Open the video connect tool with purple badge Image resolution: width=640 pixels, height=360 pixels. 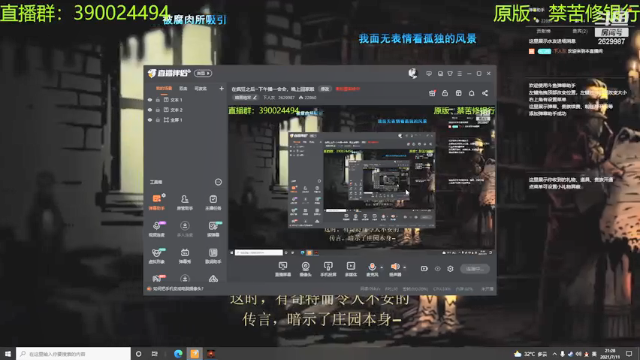tap(157, 229)
